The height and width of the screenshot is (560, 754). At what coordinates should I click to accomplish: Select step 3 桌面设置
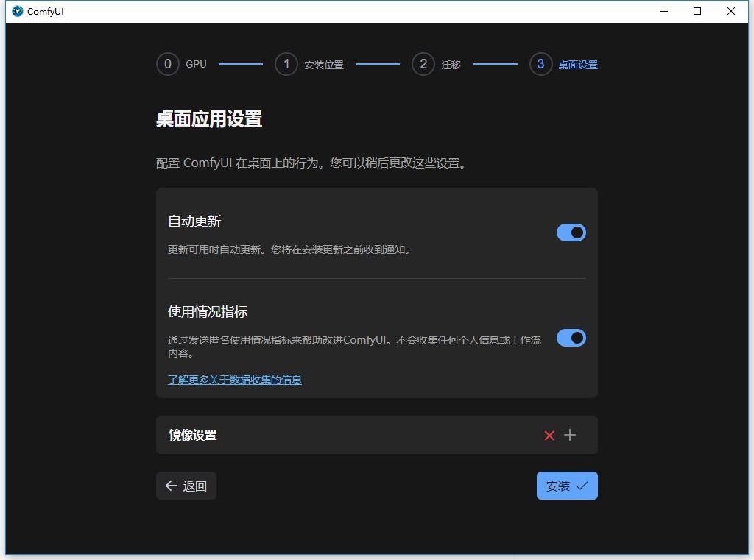563,64
